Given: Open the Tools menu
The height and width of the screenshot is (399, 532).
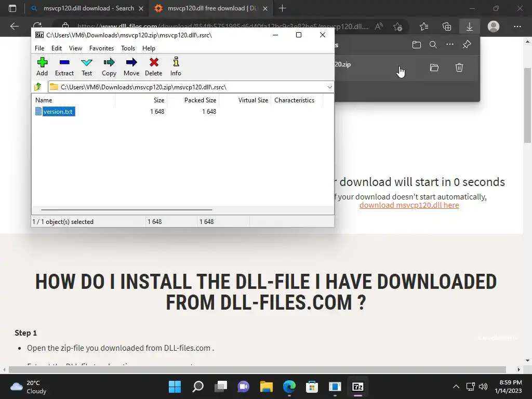Looking at the screenshot, I should point(128,48).
